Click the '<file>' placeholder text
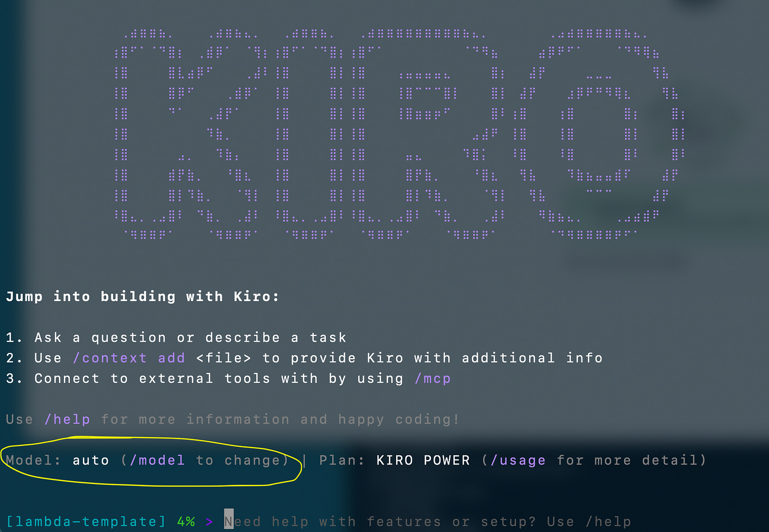 224,358
